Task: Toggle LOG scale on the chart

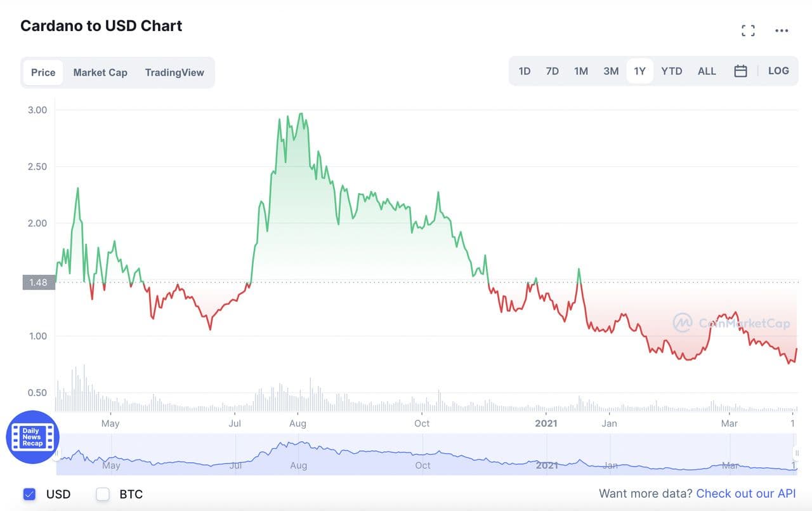Action: point(778,71)
